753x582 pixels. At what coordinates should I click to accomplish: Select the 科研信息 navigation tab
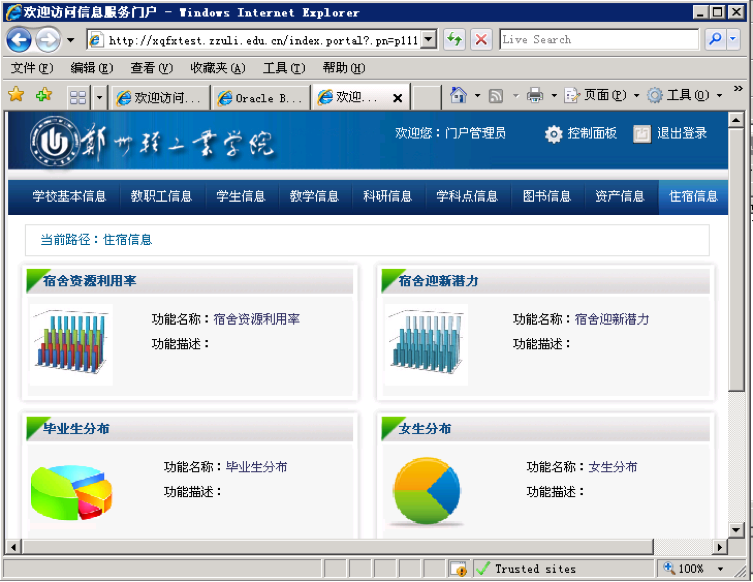388,196
